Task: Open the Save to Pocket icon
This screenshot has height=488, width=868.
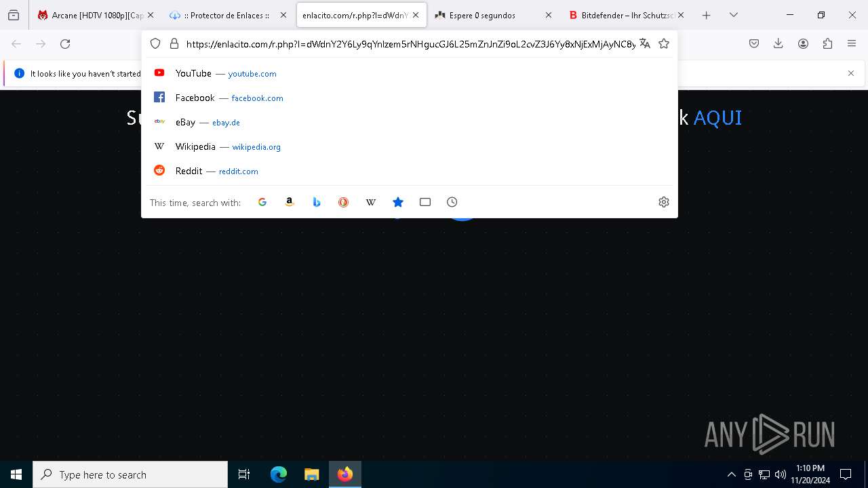Action: 754,44
